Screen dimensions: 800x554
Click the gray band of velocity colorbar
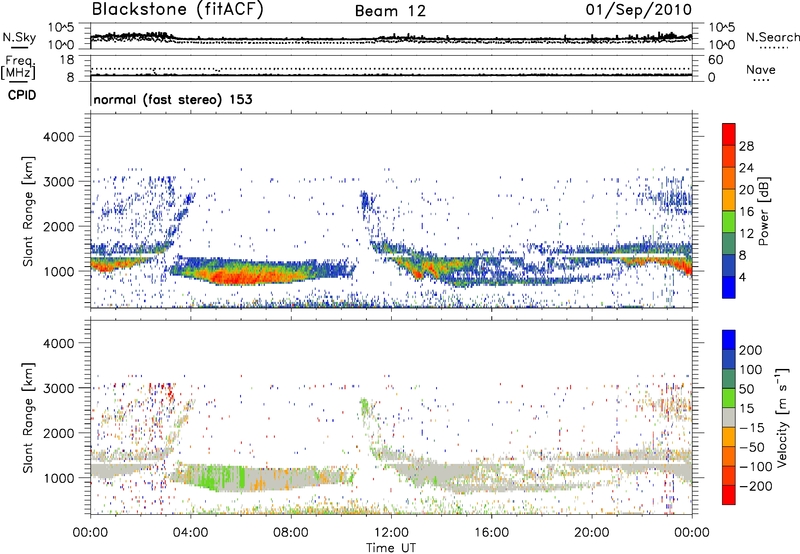click(729, 418)
